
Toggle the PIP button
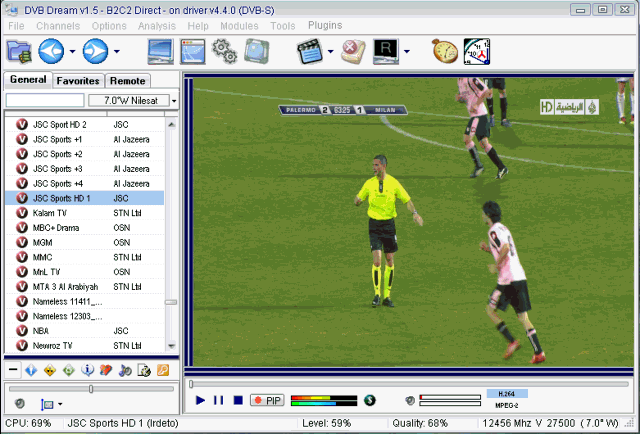point(268,401)
